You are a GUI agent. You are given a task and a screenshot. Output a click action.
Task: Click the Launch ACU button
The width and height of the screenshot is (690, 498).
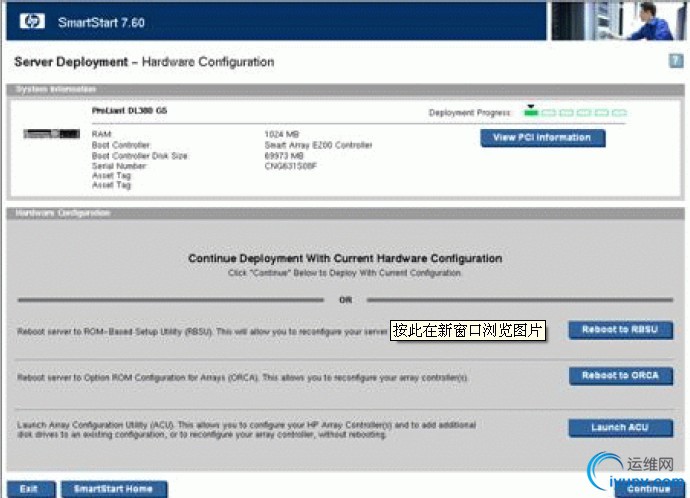(620, 428)
